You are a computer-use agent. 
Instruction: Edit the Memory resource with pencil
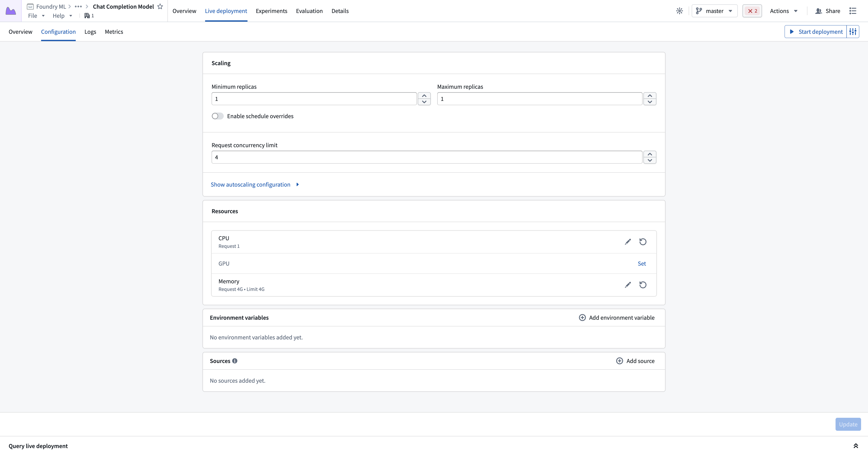[628, 285]
